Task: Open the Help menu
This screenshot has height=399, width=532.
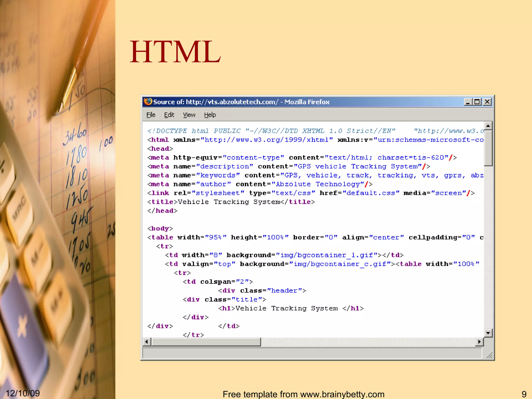Action: (x=210, y=115)
